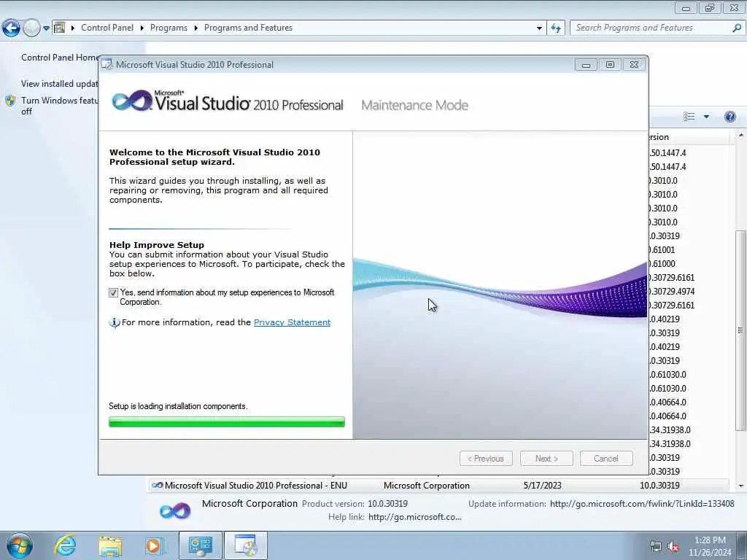Screen dimensions: 747x560
Task: Select Microsoft Visual Studio 2010 Professional - ENU row
Action: pyautogui.click(x=438, y=485)
